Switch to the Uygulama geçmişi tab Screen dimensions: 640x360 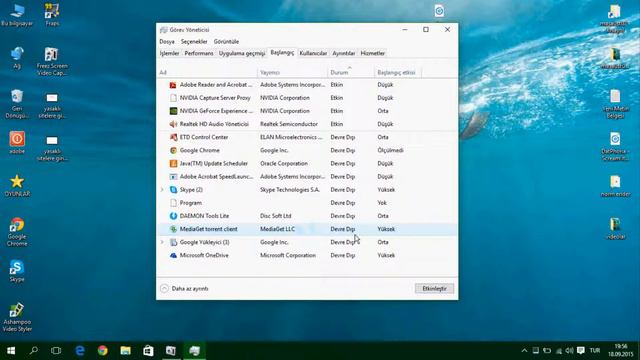[x=242, y=53]
